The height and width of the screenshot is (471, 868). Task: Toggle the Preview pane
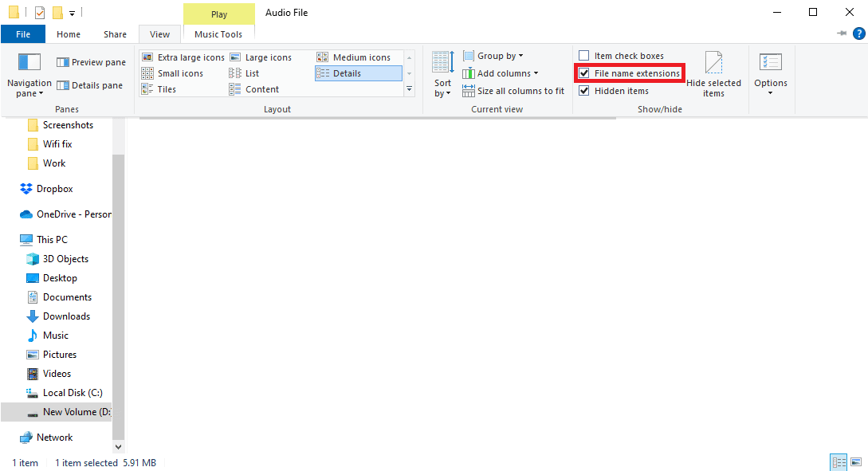coord(91,62)
